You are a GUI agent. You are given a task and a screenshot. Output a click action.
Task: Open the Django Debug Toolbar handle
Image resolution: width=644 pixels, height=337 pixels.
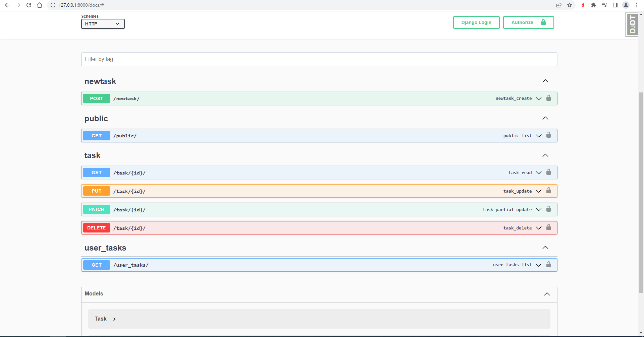click(x=632, y=24)
